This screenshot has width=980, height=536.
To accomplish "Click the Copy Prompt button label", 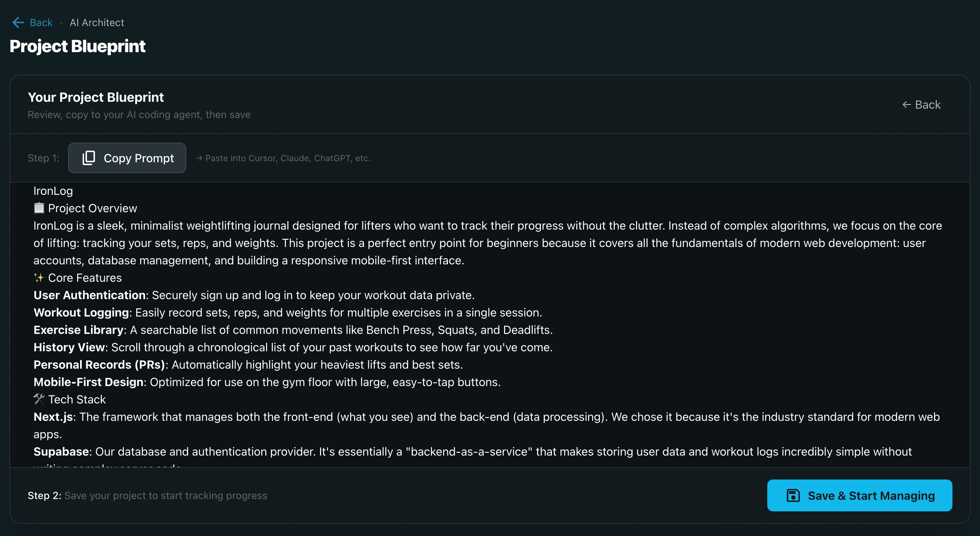I will pos(138,158).
